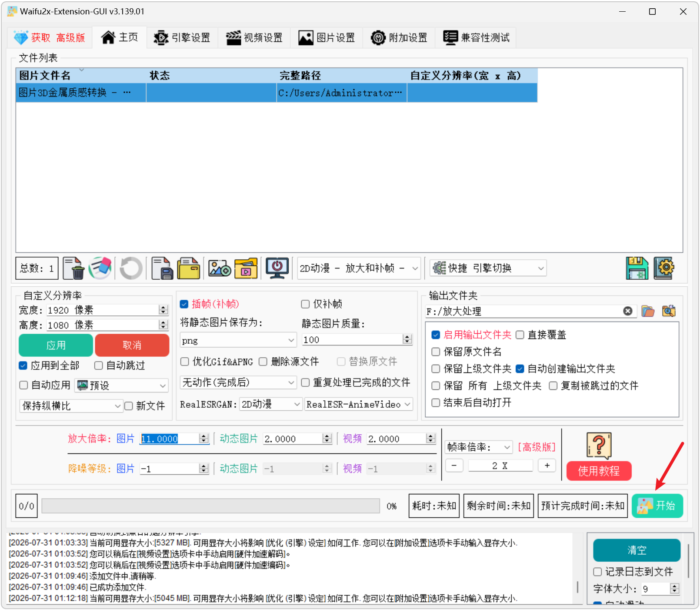Click the green 应用 button

point(56,345)
